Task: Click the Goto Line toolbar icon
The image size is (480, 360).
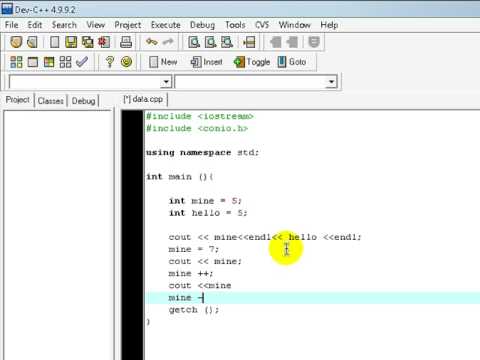Action: (249, 42)
